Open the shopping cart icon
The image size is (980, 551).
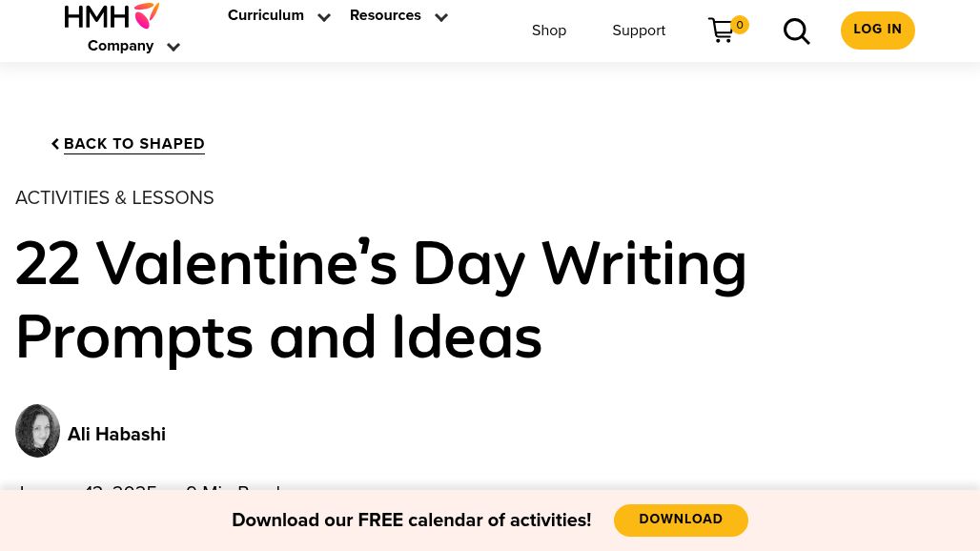click(721, 30)
